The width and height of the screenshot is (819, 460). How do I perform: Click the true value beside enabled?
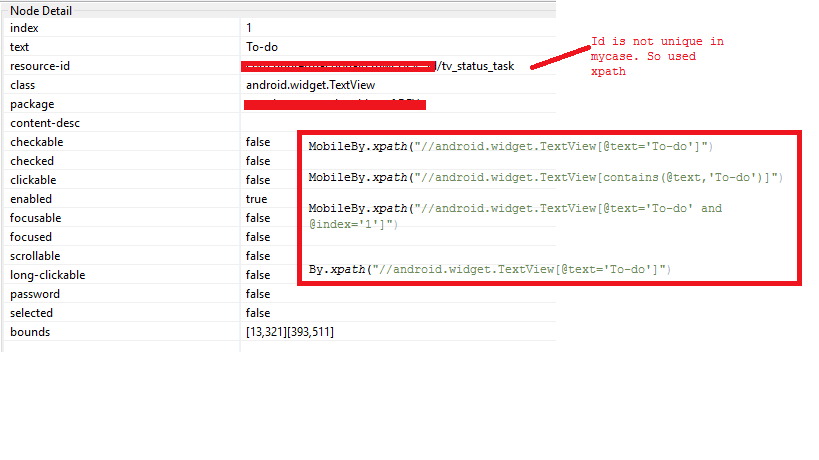click(256, 199)
